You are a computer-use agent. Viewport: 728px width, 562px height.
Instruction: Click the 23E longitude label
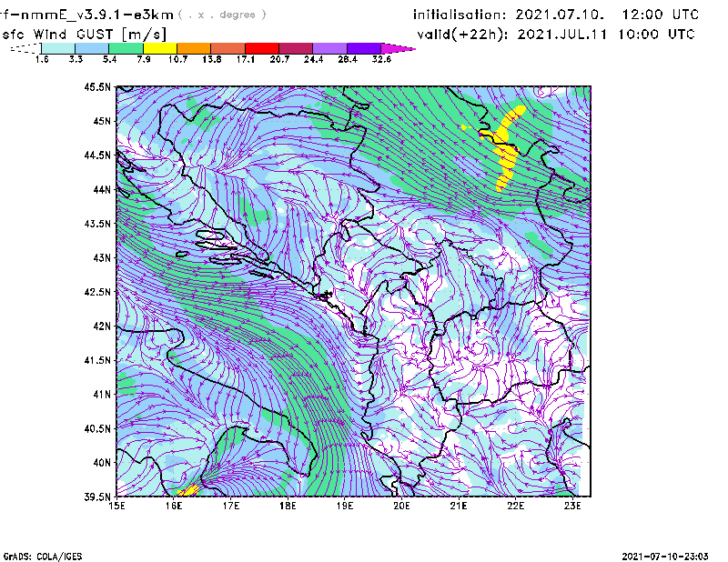coord(572,506)
